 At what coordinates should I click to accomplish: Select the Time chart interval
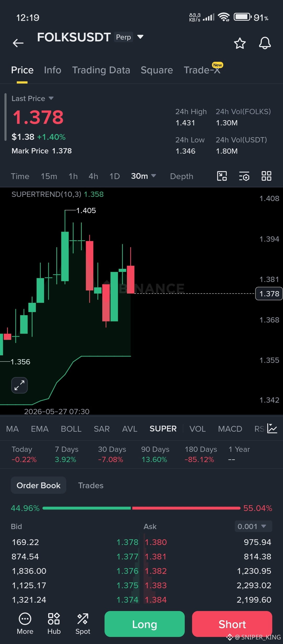tap(20, 176)
